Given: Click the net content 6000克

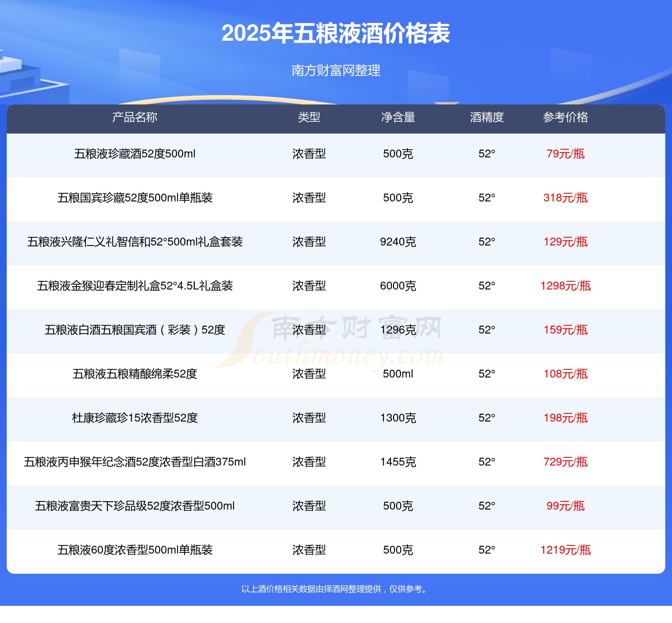Looking at the screenshot, I should [x=398, y=286].
